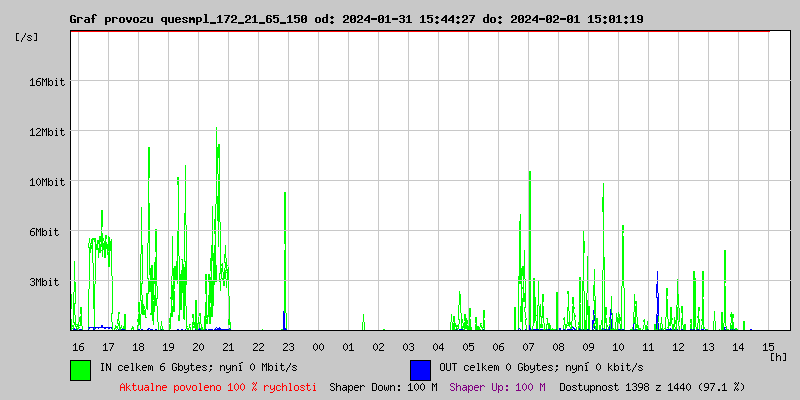Click the 6Mbit label on the y-axis

44,232
